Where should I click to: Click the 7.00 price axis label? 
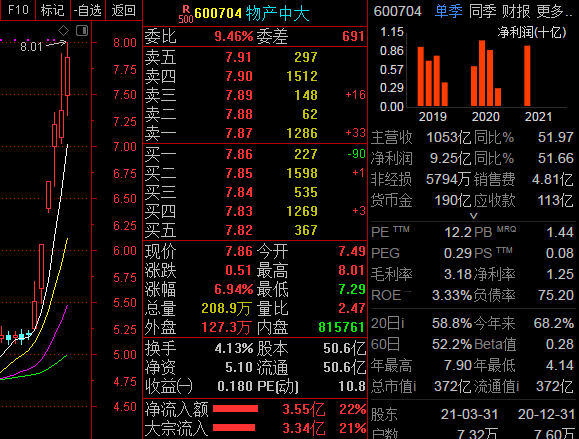click(x=125, y=147)
